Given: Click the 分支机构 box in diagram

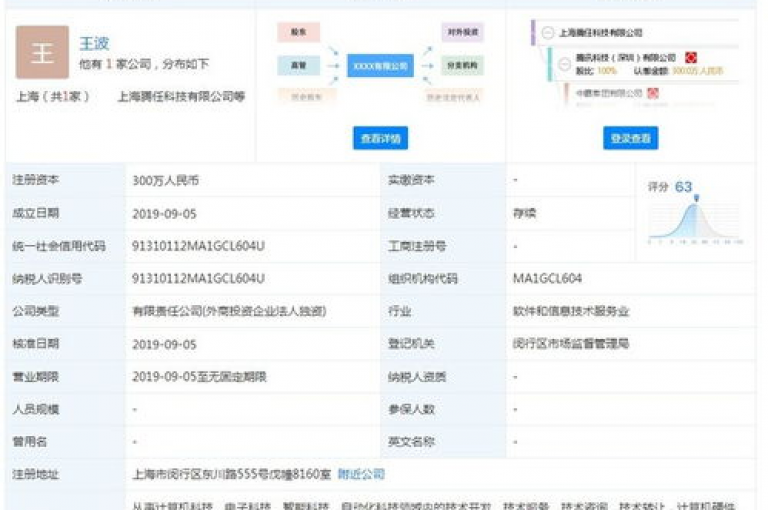Looking at the screenshot, I should click(462, 65).
